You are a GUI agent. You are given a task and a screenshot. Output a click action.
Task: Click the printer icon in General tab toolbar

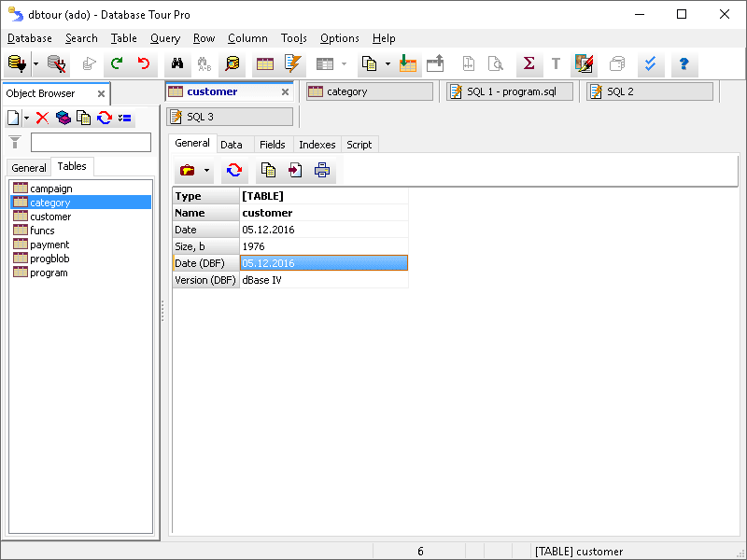click(322, 171)
